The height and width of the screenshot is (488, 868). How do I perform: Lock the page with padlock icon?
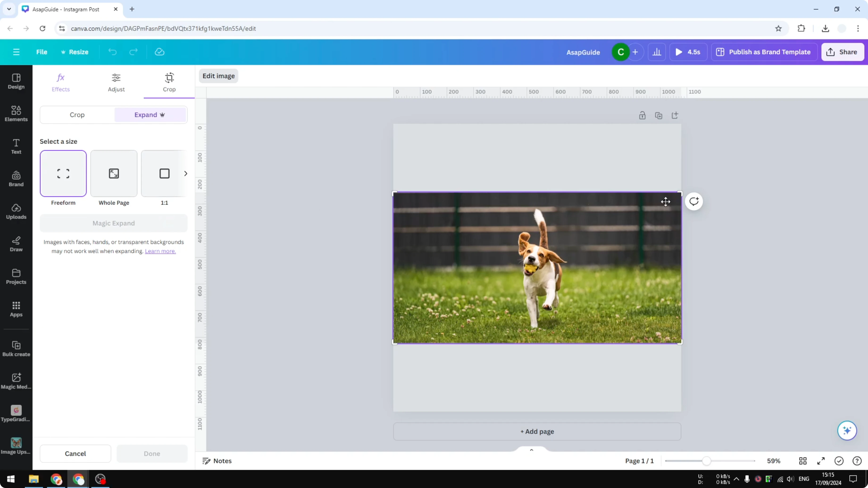pos(642,116)
